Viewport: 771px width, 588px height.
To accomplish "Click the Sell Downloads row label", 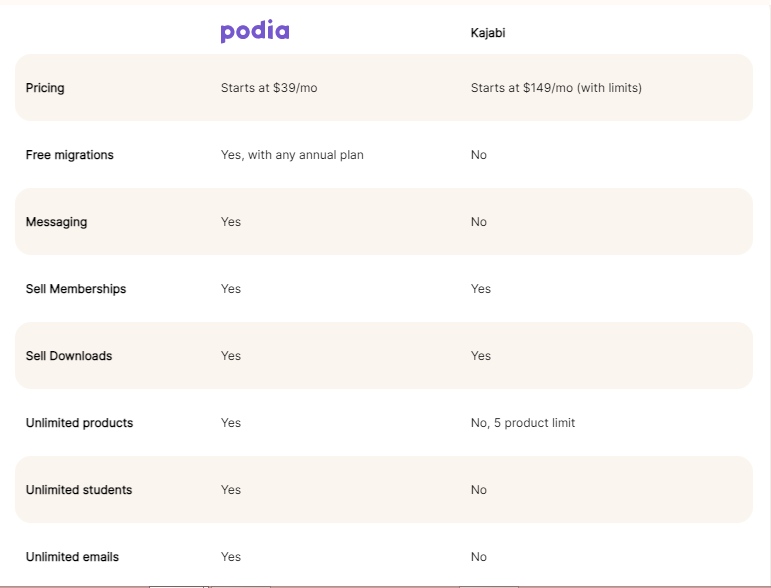I will click(x=69, y=356).
